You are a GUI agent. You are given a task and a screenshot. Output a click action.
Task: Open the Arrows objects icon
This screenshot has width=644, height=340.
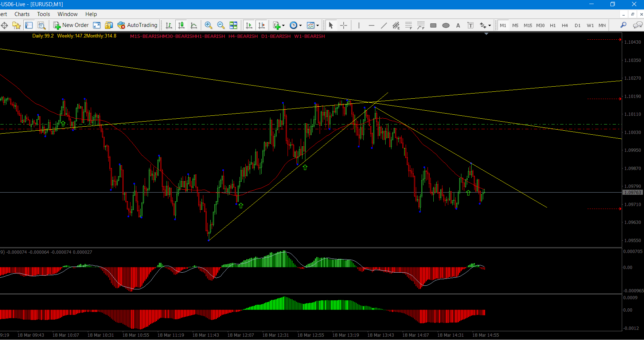pos(483,25)
